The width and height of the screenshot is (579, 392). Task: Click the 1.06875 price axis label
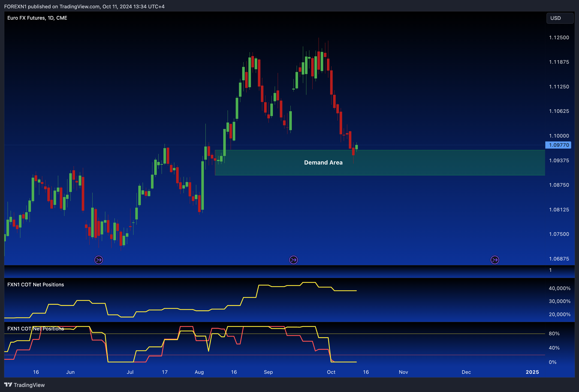point(559,259)
